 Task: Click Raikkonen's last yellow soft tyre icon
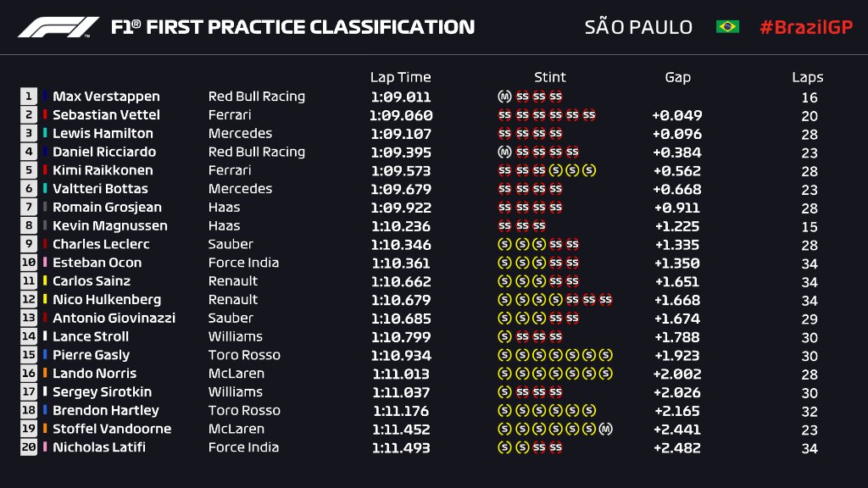tap(589, 170)
